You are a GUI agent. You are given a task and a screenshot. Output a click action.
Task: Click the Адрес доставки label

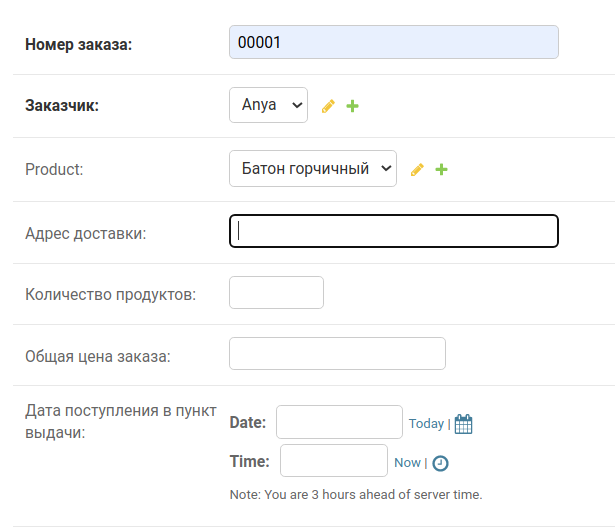tap(86, 233)
